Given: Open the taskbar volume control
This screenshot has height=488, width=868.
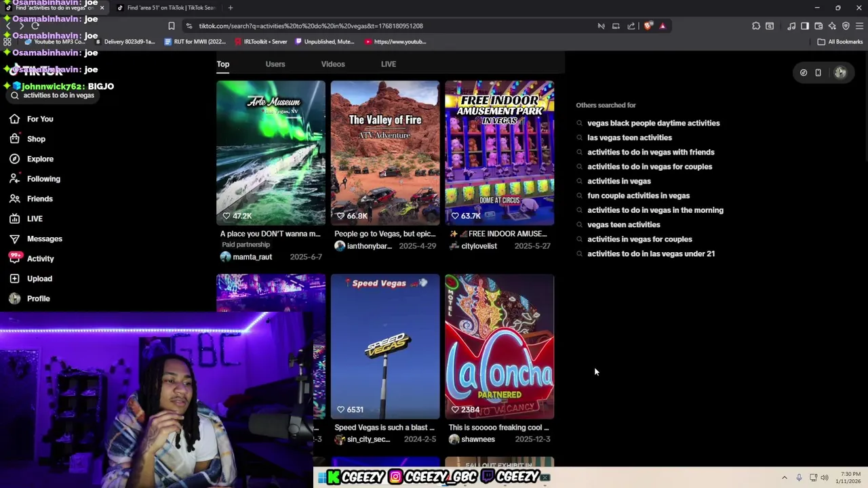Looking at the screenshot, I should pos(825,477).
